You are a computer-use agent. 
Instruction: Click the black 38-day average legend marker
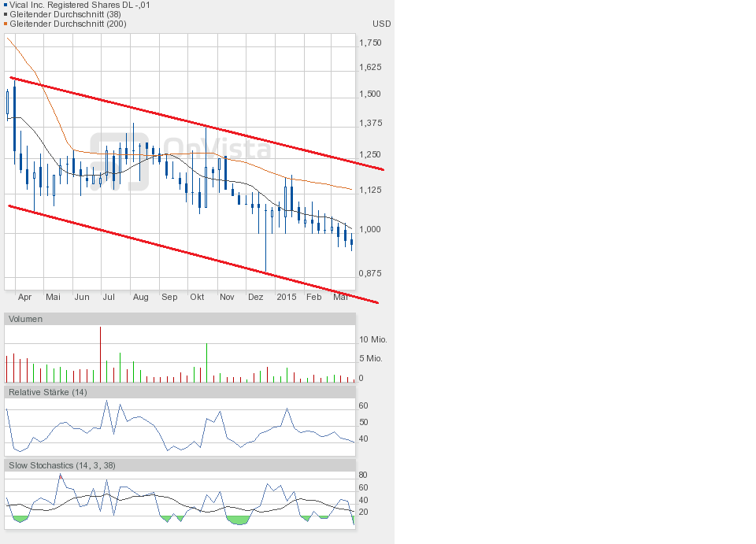point(6,14)
